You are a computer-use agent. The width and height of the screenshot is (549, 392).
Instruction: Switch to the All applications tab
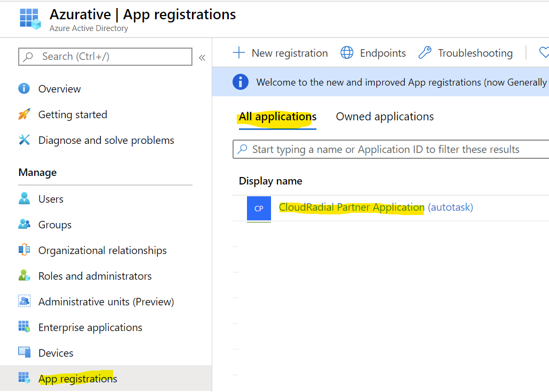coord(277,117)
